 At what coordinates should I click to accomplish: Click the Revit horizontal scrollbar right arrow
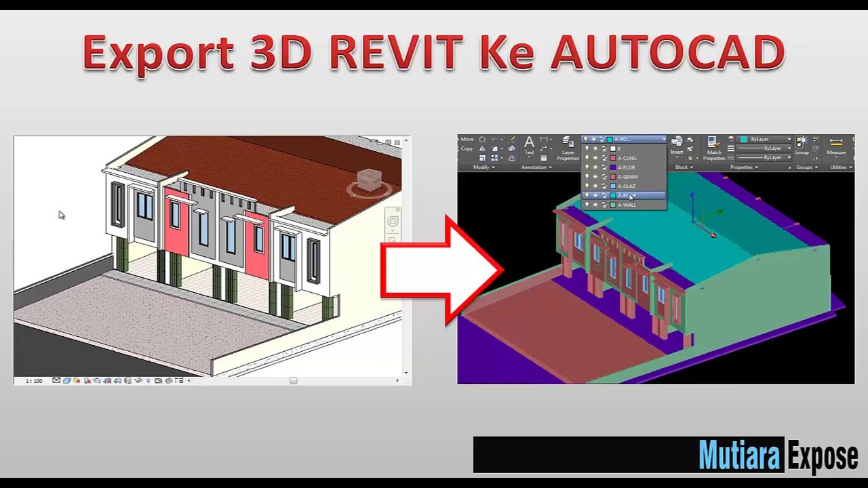point(397,380)
